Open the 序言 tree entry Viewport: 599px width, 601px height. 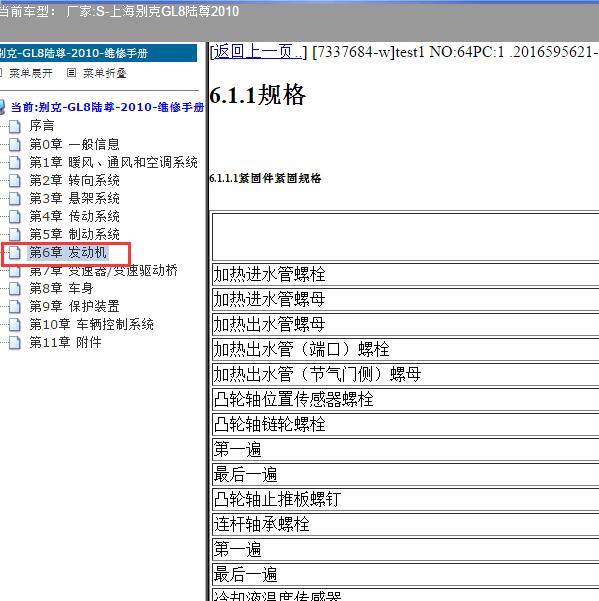click(42, 126)
